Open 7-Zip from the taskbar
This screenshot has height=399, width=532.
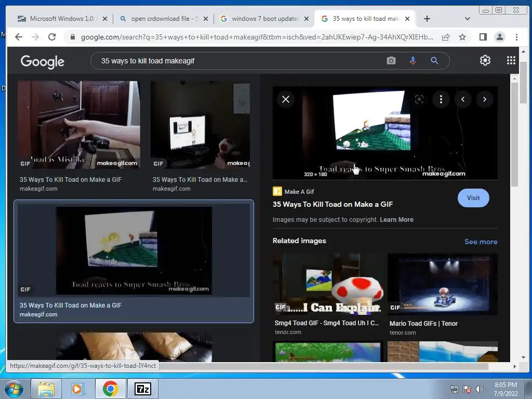(x=142, y=389)
